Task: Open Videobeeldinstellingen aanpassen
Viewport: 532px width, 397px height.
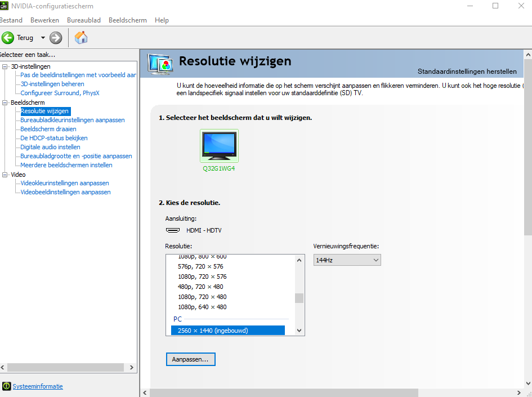Action: tap(65, 192)
